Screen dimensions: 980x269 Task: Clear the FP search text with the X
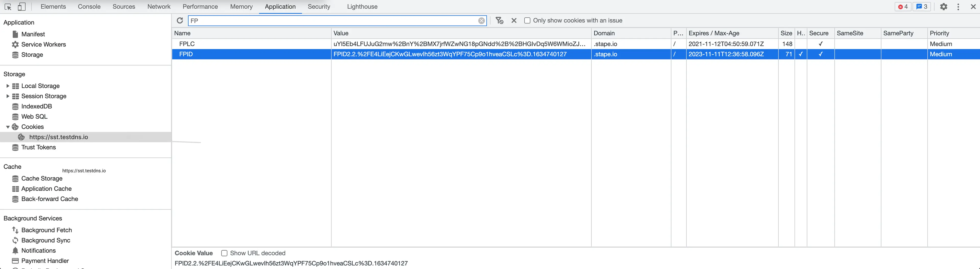point(482,21)
